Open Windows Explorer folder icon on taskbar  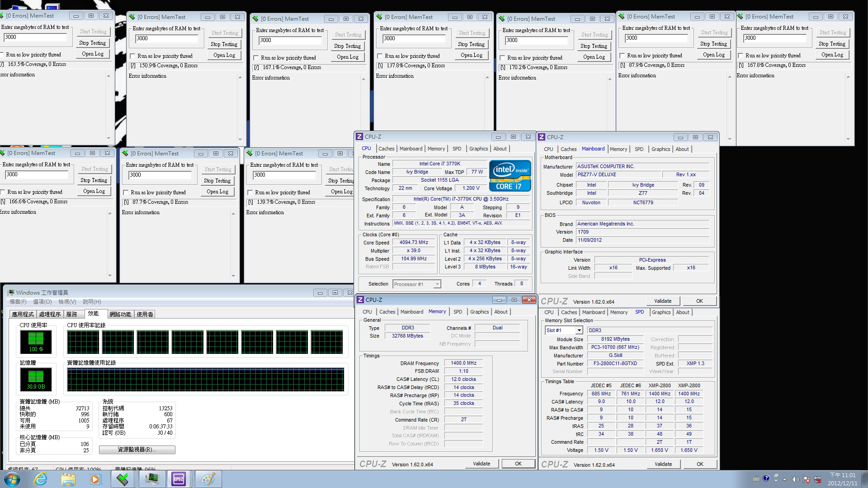click(x=68, y=479)
